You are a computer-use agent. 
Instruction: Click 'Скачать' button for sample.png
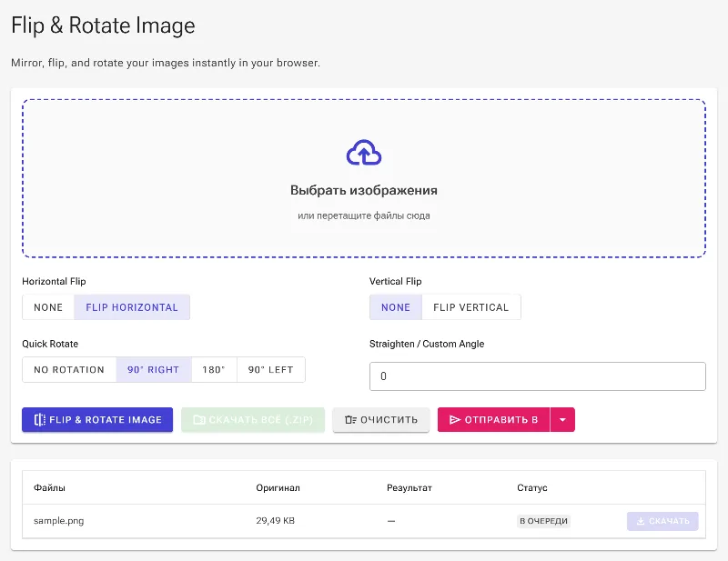[x=662, y=521]
